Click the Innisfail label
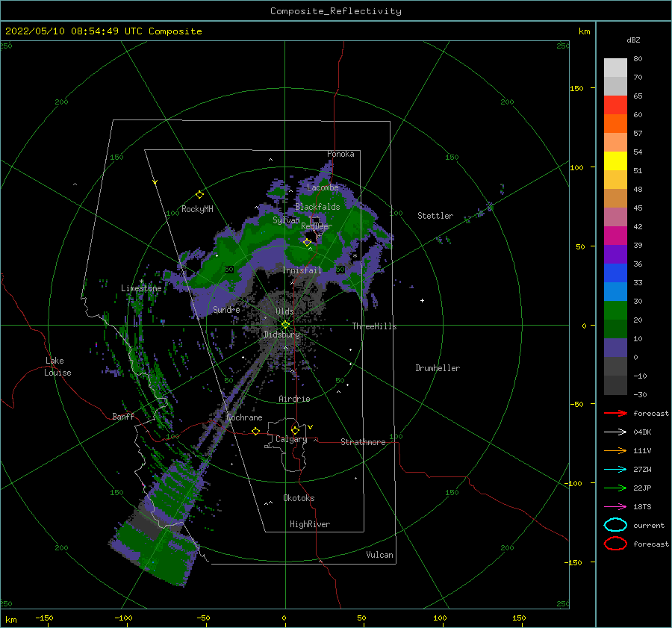This screenshot has height=628, width=672. click(302, 270)
